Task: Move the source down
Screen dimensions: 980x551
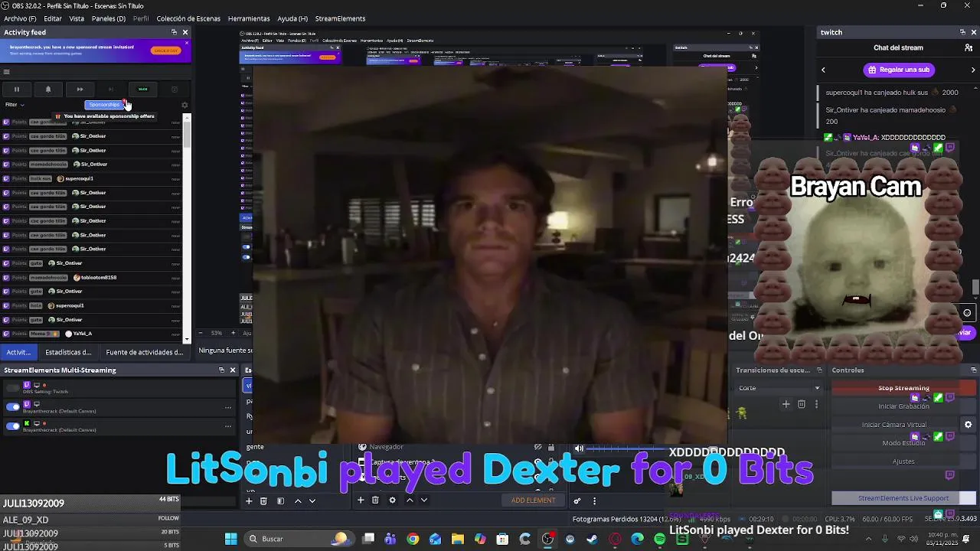Action: pos(424,500)
